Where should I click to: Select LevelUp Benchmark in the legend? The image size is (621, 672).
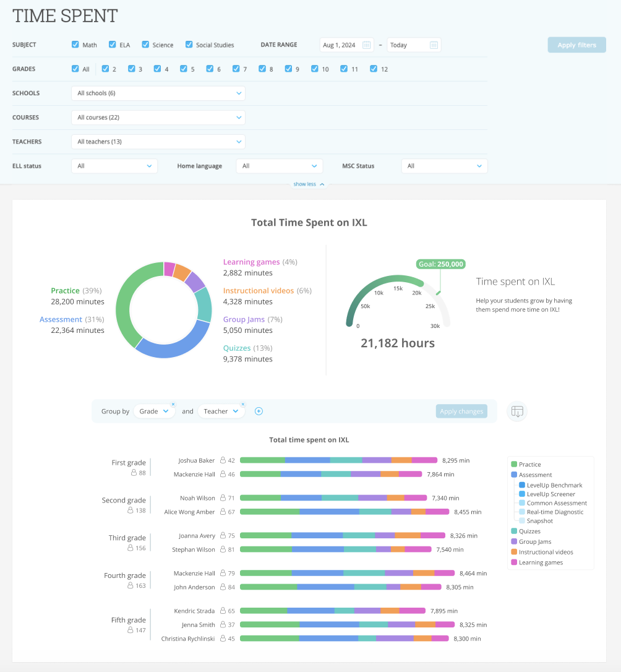pos(553,485)
